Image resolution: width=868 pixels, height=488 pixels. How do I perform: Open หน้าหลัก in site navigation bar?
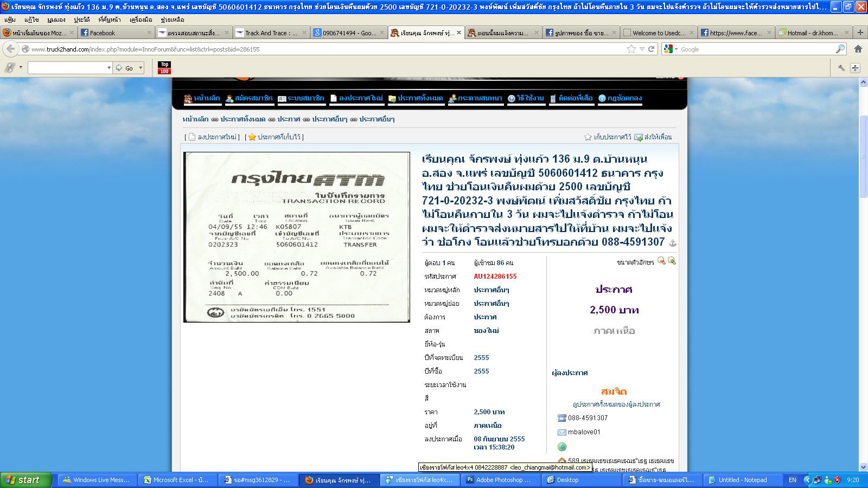(202, 99)
